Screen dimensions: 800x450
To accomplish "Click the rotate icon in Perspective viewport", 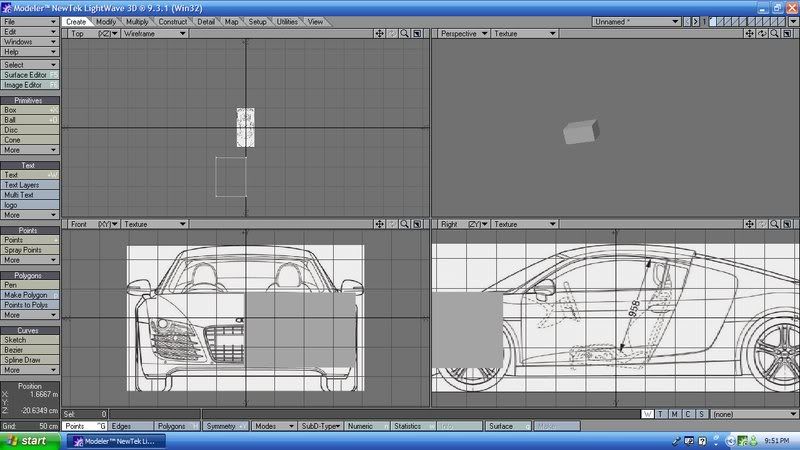I will [x=762, y=33].
